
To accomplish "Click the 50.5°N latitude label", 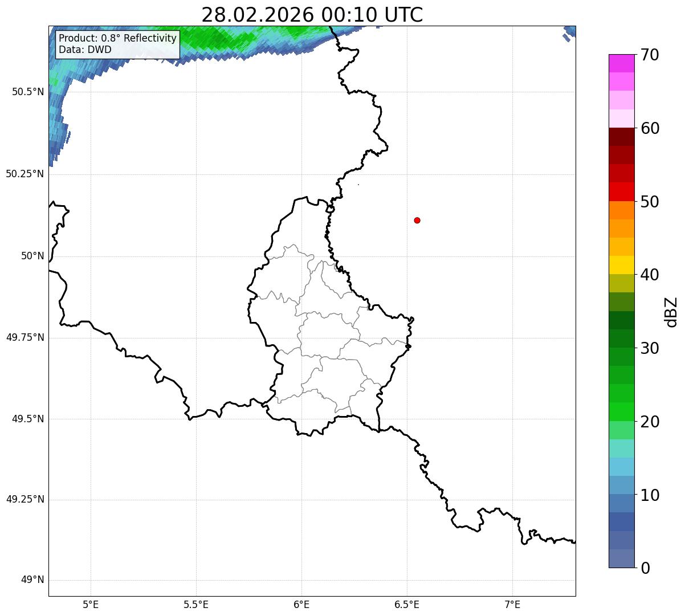I will click(x=28, y=92).
